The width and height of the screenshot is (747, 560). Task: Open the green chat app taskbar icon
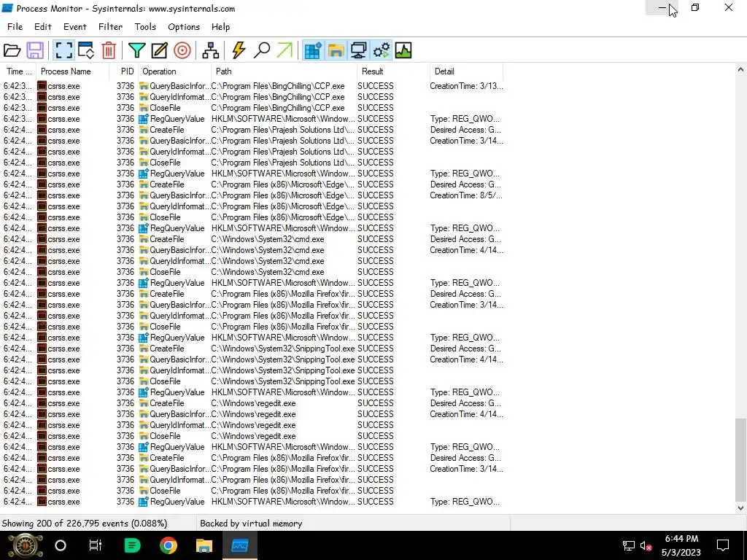132,545
